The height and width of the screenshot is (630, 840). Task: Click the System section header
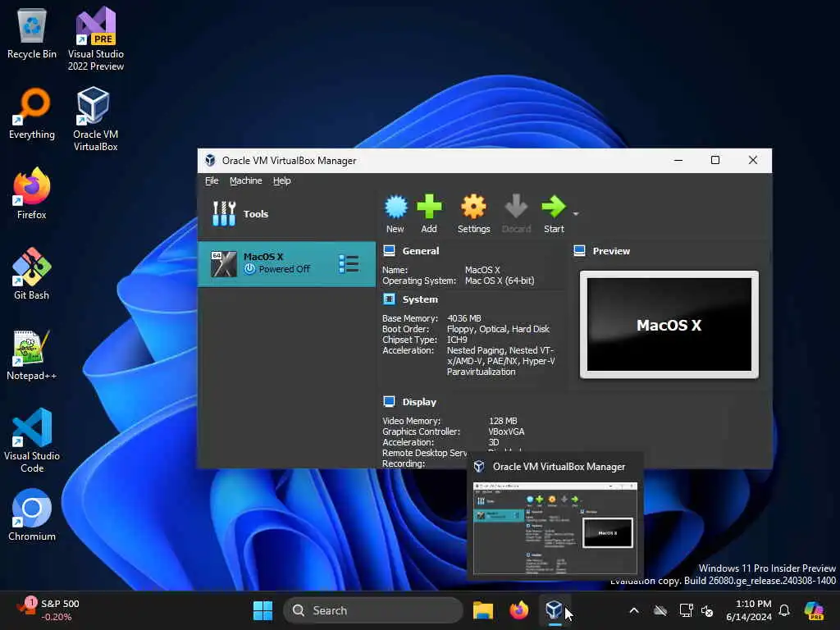click(x=420, y=299)
